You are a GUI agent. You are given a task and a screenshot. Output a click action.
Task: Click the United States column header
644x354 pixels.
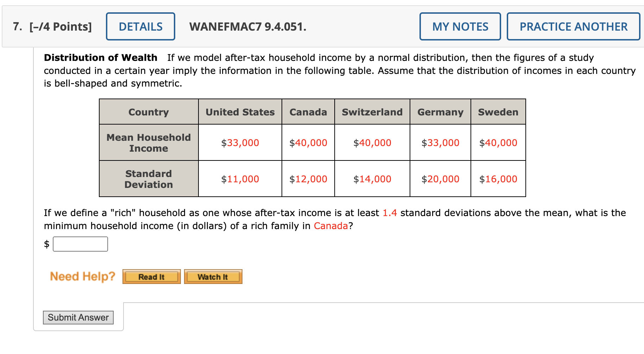[x=240, y=112]
